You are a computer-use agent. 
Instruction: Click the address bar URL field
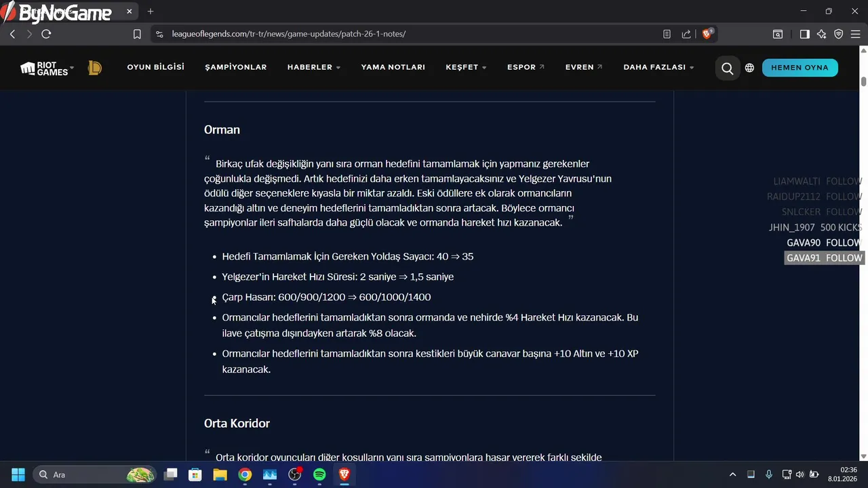[x=407, y=34]
